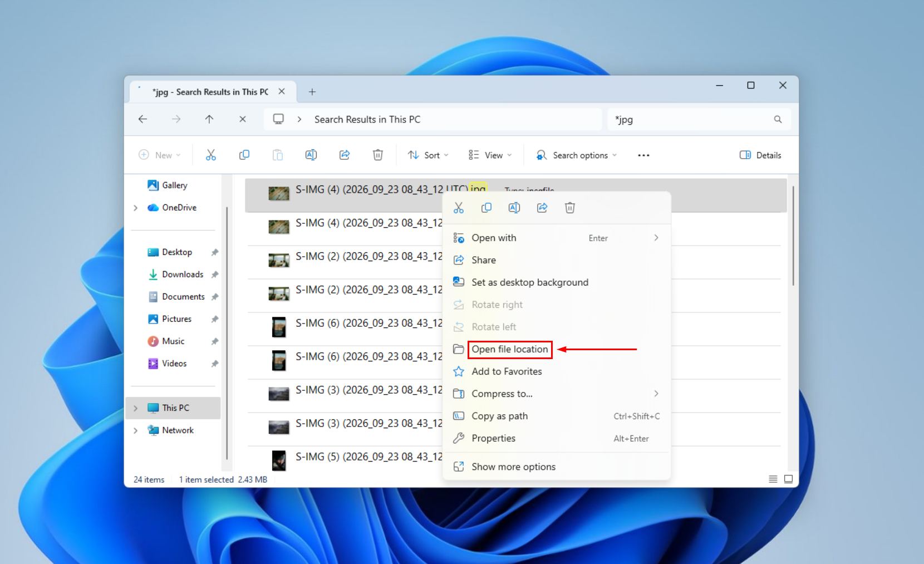
Task: Click the toolbar Share icon
Action: [345, 155]
